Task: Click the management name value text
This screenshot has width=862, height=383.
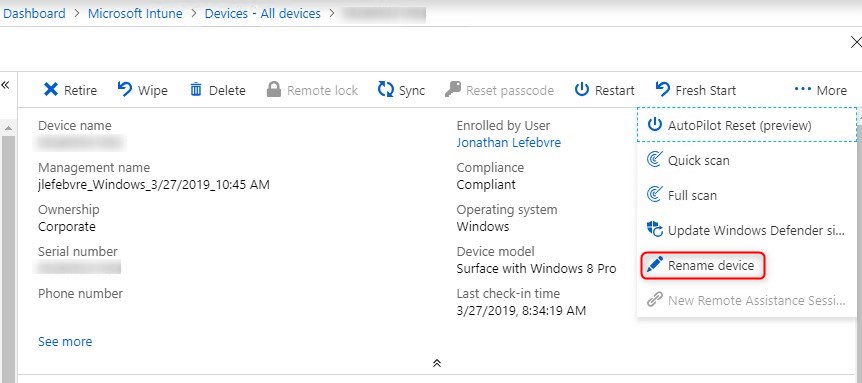Action: [x=154, y=185]
